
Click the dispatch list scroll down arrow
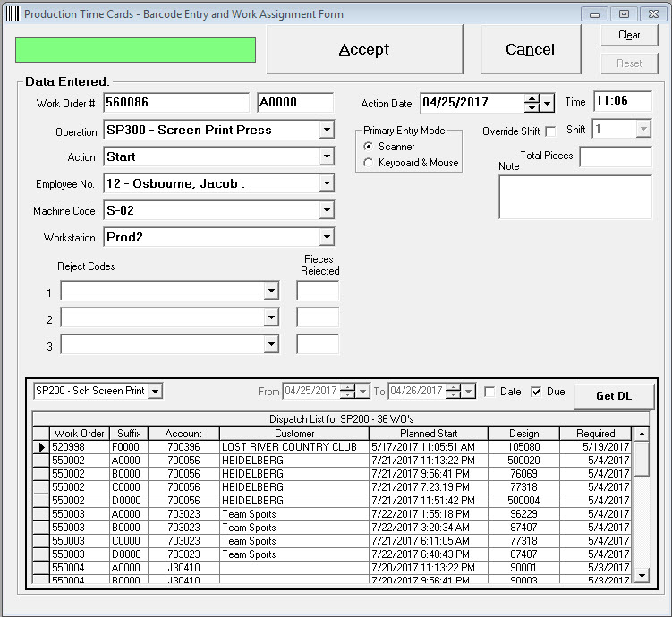[642, 575]
